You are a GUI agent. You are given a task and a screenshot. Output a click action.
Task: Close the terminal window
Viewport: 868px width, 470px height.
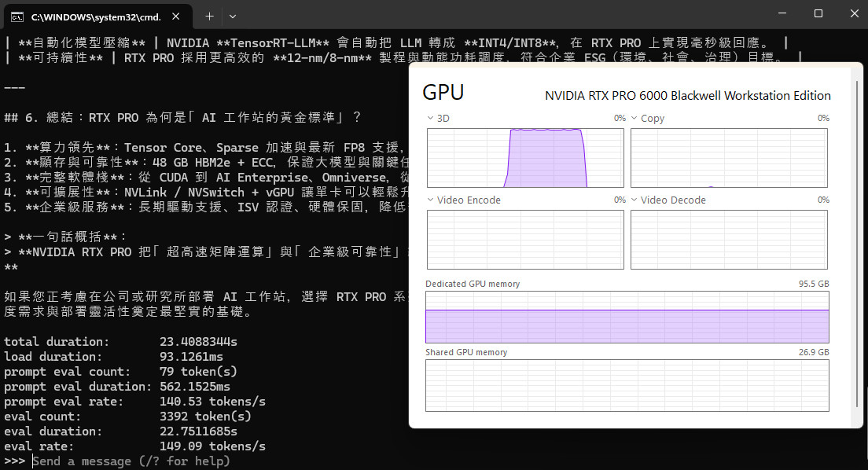(853, 13)
